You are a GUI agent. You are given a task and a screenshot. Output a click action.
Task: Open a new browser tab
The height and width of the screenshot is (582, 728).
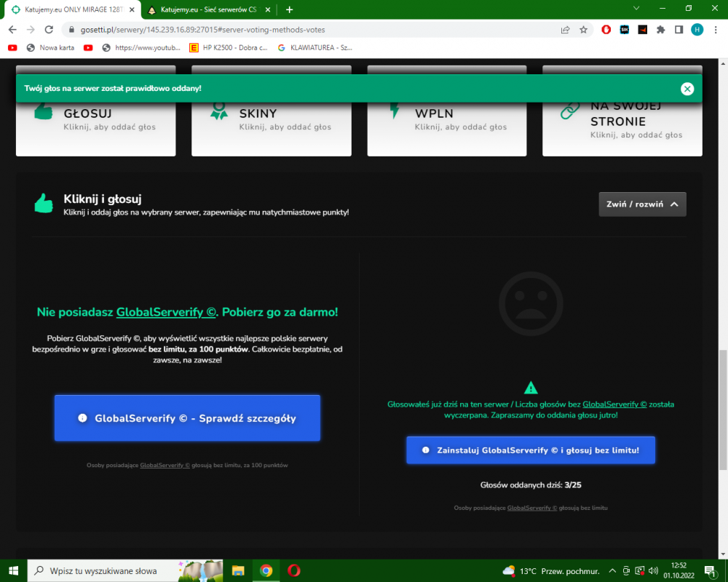click(289, 9)
